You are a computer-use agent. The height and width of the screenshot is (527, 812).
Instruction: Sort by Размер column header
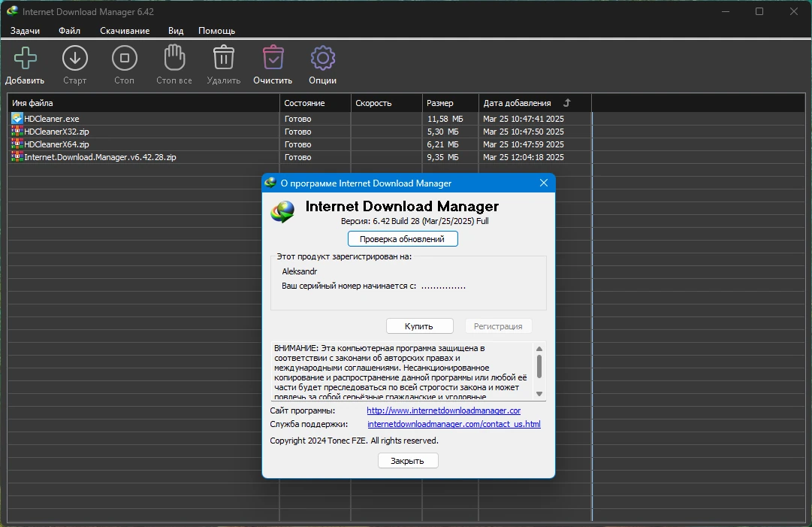click(x=451, y=102)
